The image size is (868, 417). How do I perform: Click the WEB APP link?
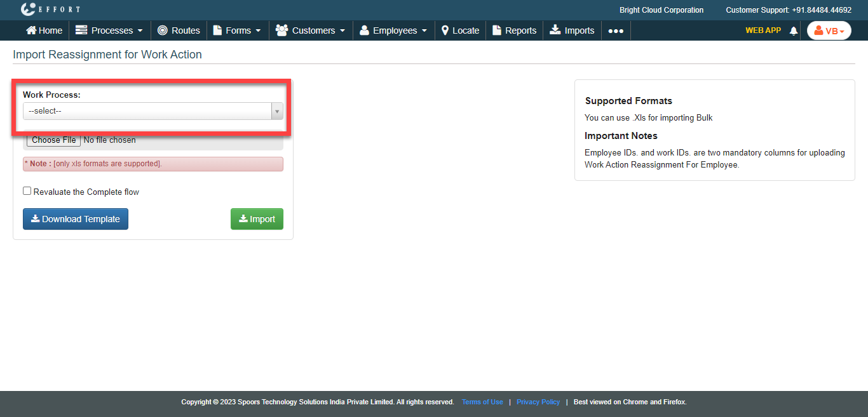(x=763, y=30)
